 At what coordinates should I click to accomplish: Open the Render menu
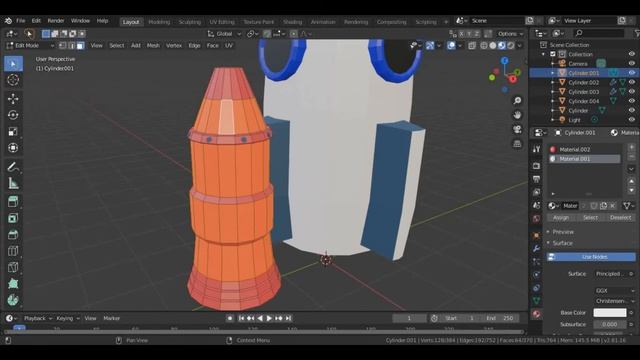(x=56, y=21)
